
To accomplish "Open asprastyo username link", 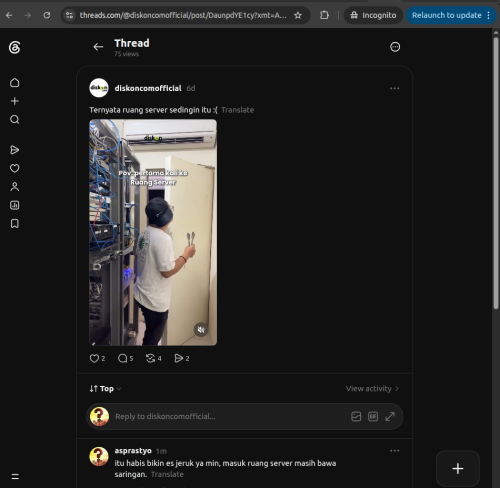I will tap(133, 451).
